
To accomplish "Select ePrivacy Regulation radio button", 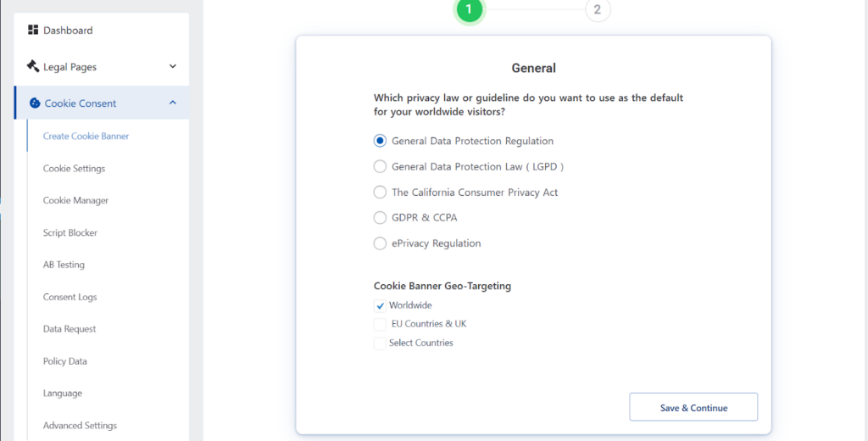I will [x=381, y=243].
